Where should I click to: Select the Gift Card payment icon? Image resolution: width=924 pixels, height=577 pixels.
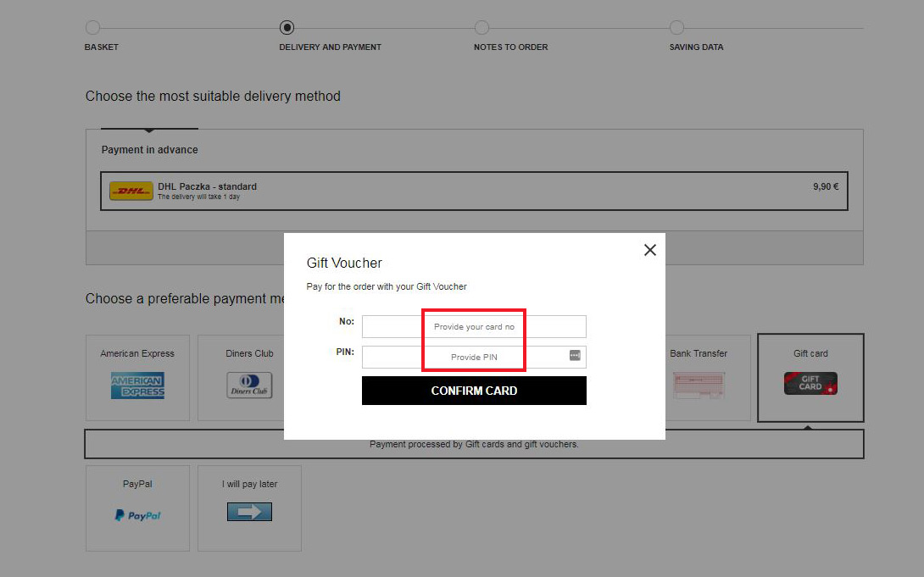[x=810, y=384]
